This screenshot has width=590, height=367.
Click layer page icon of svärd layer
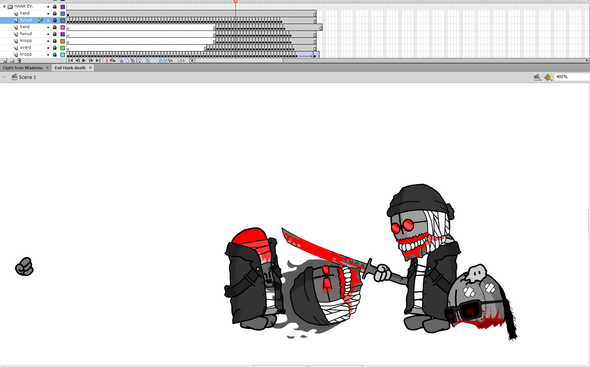tap(16, 48)
